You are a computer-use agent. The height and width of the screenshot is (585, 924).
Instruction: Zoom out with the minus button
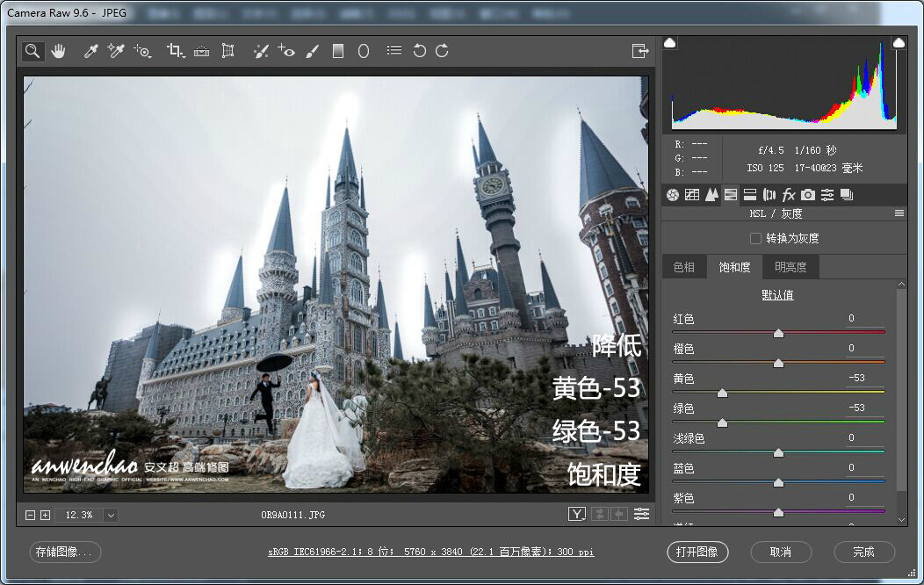30,515
